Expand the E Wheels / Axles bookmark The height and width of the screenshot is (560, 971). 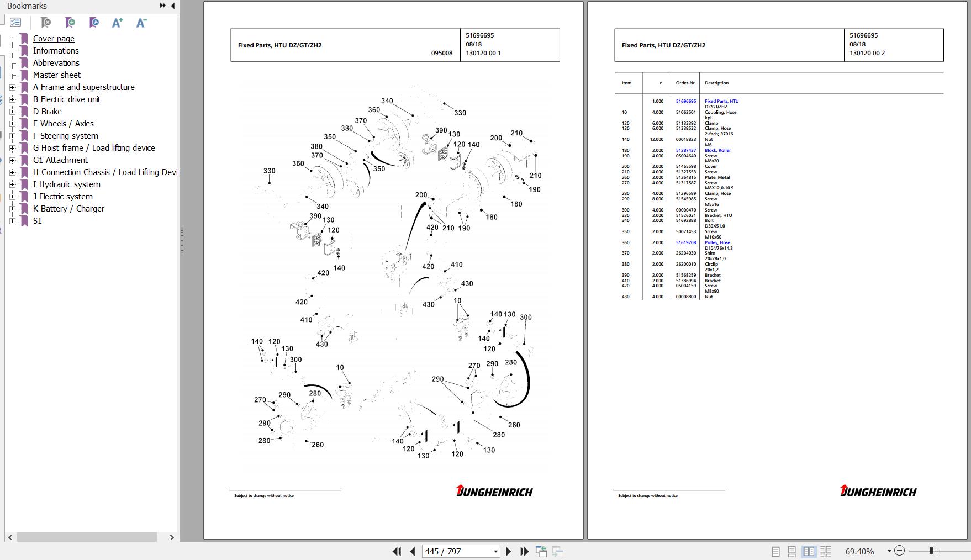[12, 124]
